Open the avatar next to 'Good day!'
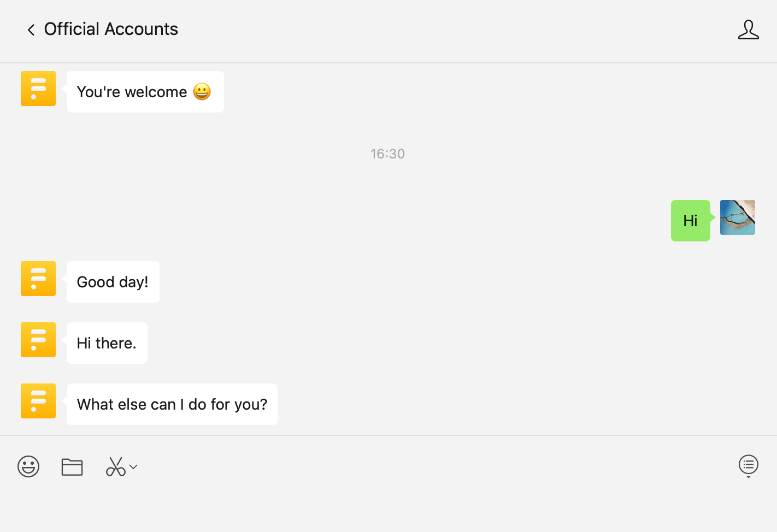The height and width of the screenshot is (532, 777). click(x=38, y=279)
